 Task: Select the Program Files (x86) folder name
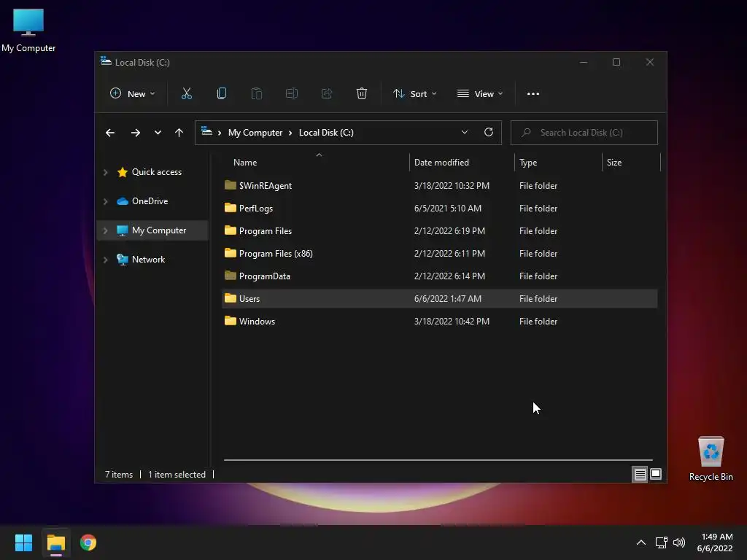click(276, 253)
